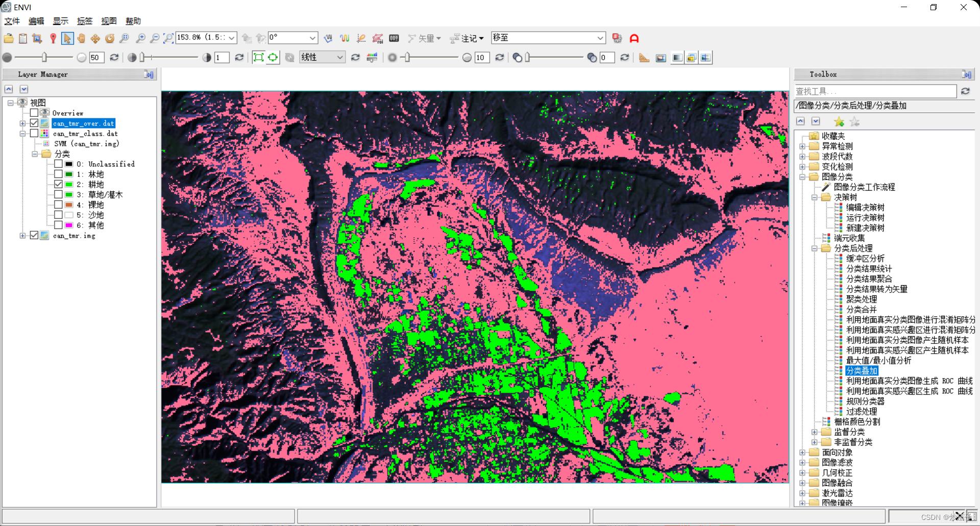The image size is (980, 526).
Task: Click the red pin cursor value icon
Action: pos(53,38)
